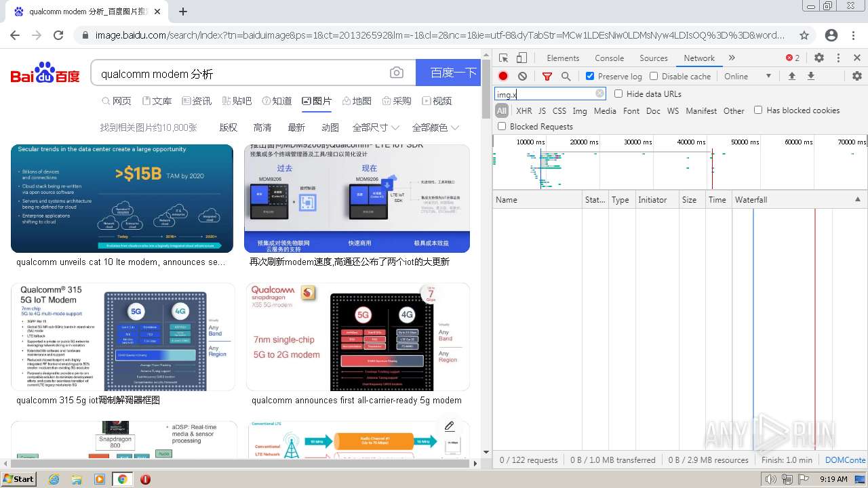868x488 pixels.
Task: Show the 2 errors indicator
Action: coord(793,58)
